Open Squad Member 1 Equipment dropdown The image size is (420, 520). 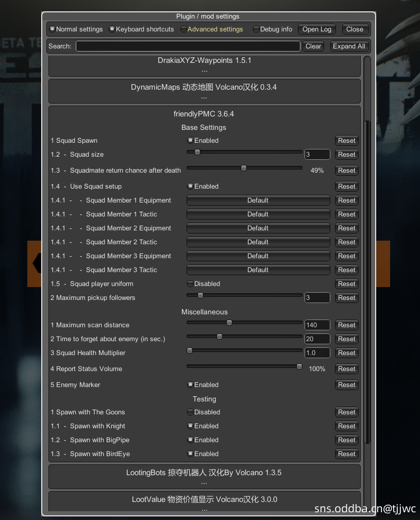pyautogui.click(x=258, y=200)
